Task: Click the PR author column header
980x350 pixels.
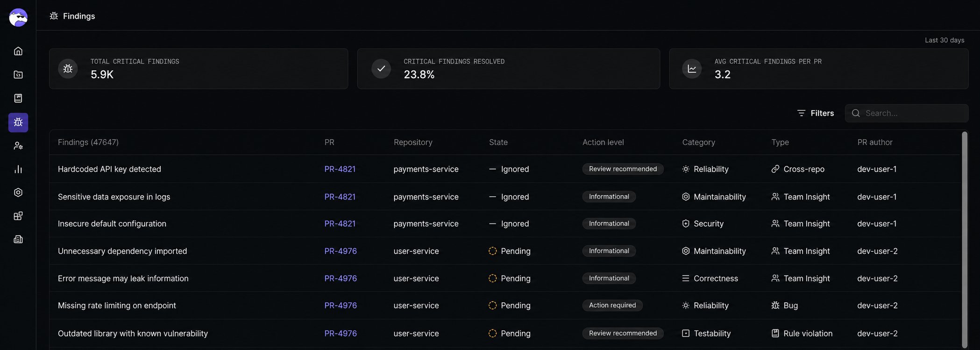Action: coord(875,142)
